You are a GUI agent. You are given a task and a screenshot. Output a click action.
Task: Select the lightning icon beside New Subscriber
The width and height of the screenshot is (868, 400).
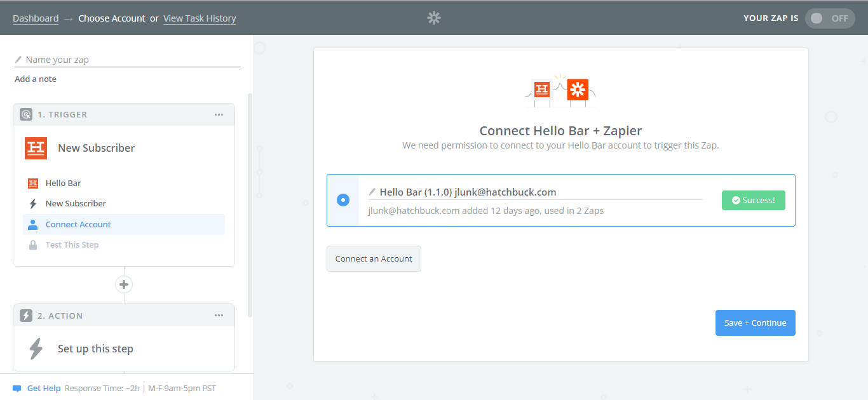33,203
